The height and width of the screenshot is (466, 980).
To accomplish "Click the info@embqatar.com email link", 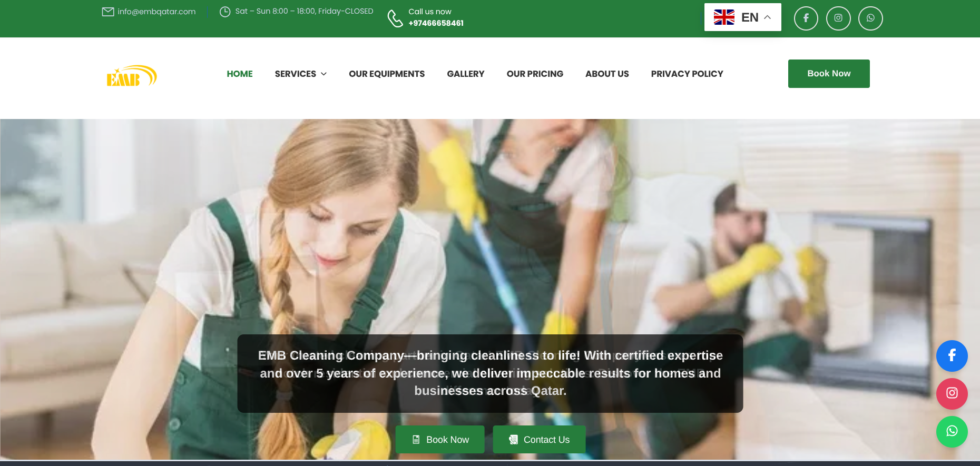I will pyautogui.click(x=156, y=12).
